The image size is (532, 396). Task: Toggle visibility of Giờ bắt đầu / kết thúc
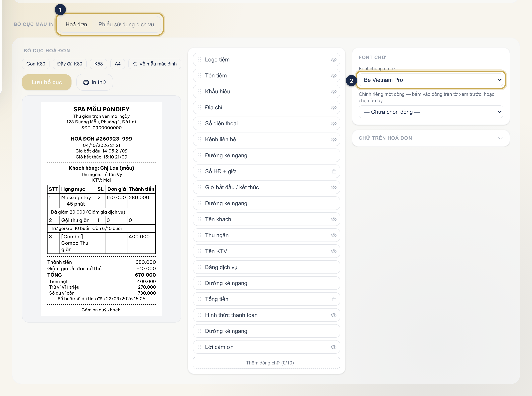[x=334, y=187]
